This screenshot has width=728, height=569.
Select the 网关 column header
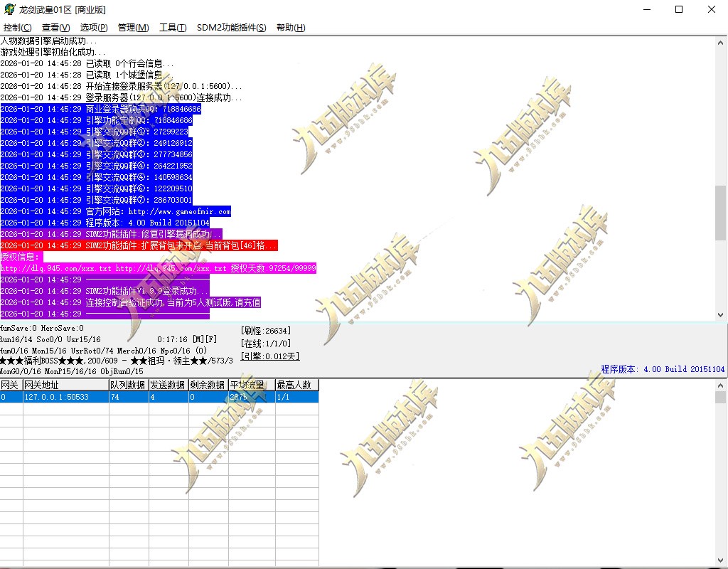tap(11, 385)
